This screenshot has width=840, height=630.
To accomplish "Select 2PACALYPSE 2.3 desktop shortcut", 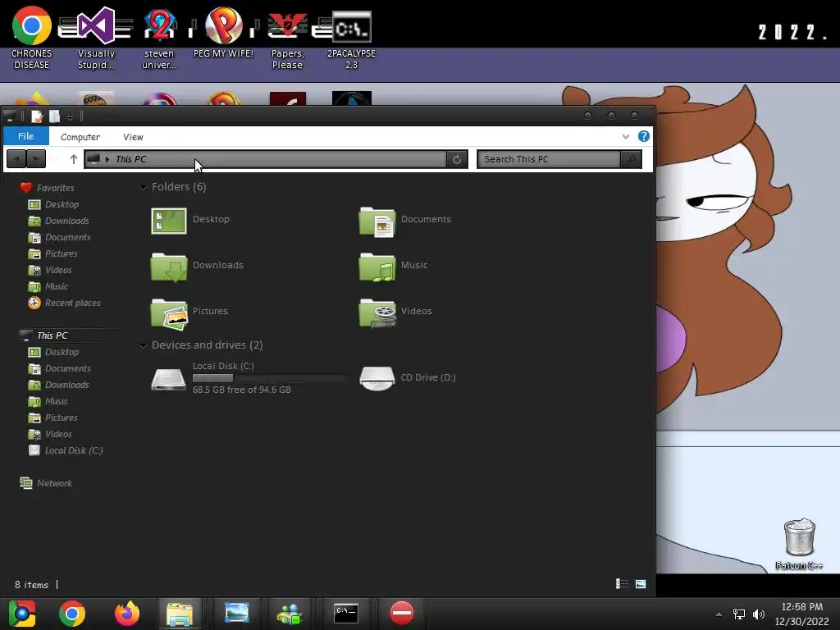I will click(x=351, y=39).
